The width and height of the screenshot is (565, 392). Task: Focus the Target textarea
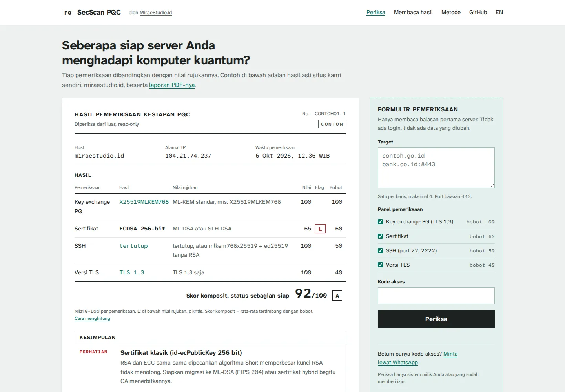tap(436, 168)
